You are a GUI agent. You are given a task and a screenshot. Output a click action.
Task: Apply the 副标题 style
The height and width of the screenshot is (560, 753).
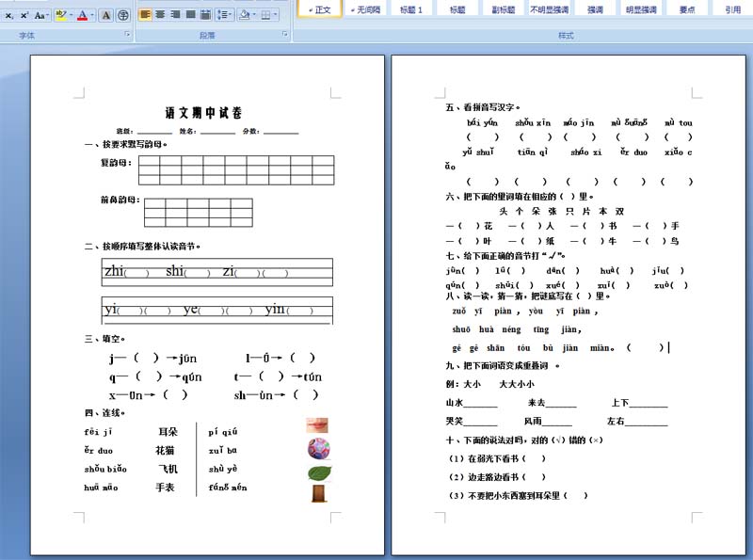504,9
